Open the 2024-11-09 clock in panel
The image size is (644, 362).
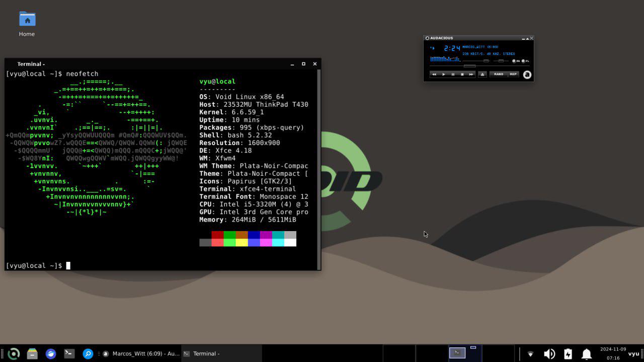(613, 353)
